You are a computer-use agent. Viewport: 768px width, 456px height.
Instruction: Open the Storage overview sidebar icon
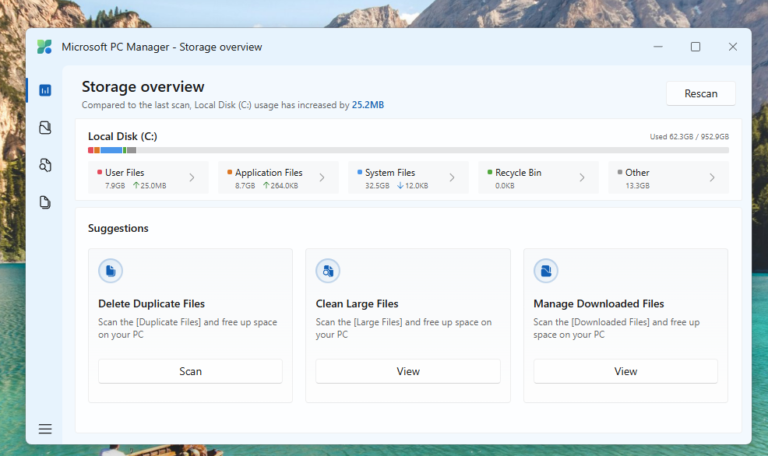tap(45, 90)
